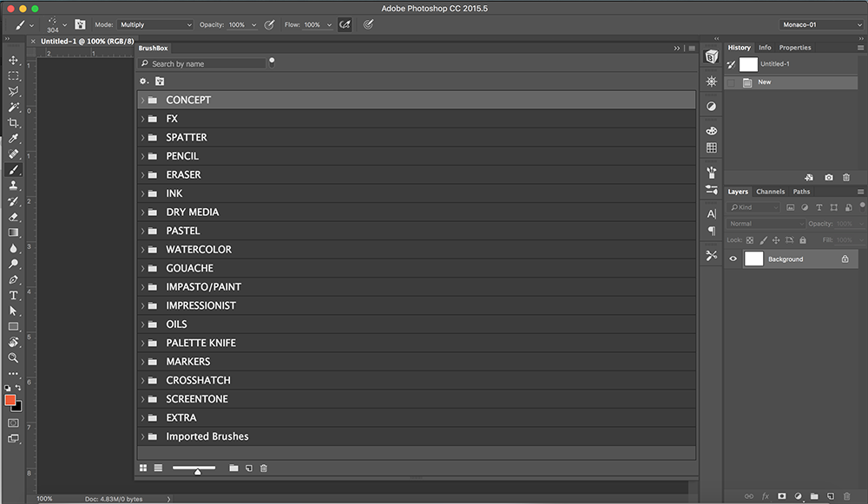Open the Properties panel tab
868x504 pixels.
(x=794, y=48)
